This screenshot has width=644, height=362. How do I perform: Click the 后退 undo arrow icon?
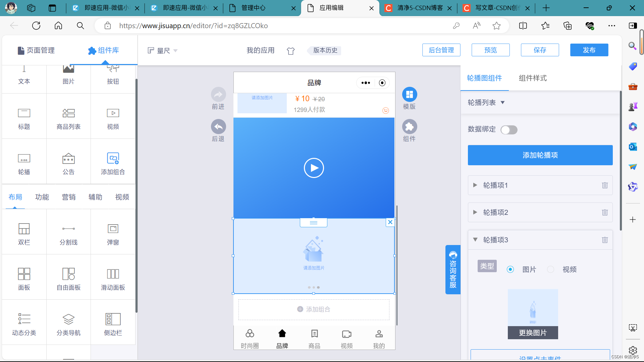coord(218,127)
